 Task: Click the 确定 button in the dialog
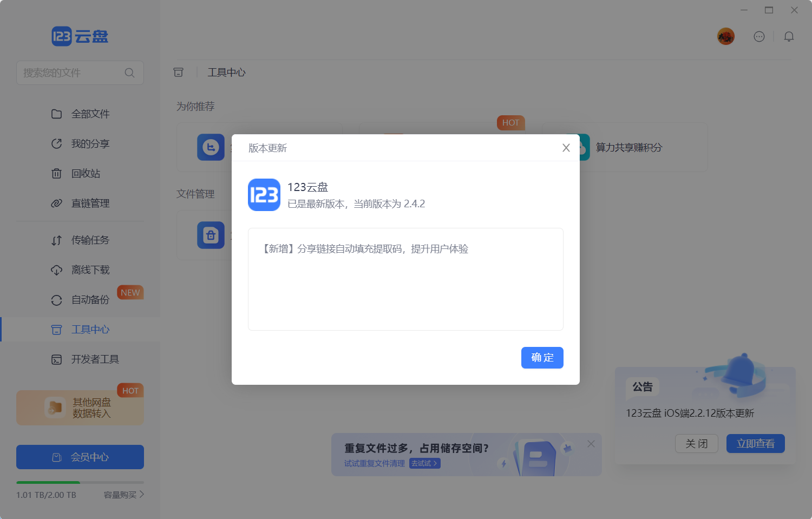coord(542,358)
